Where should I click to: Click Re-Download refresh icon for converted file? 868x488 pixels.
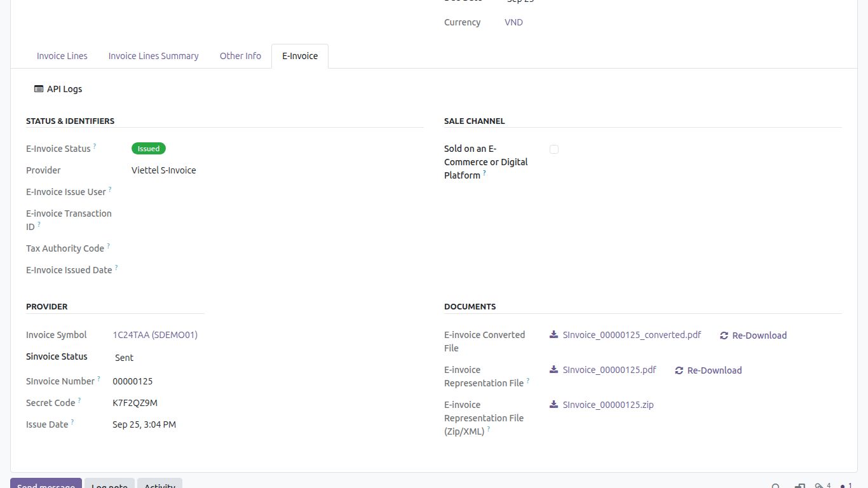(724, 335)
